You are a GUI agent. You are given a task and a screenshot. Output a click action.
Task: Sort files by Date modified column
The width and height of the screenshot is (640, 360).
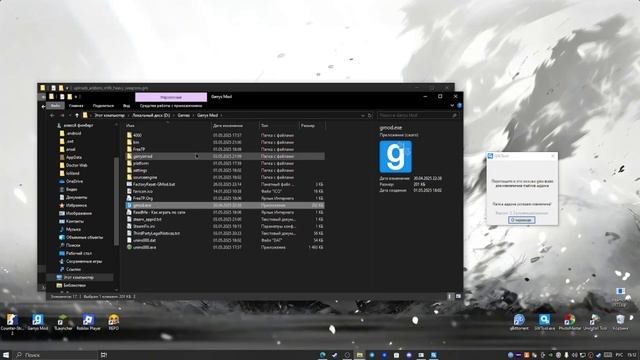[235, 126]
